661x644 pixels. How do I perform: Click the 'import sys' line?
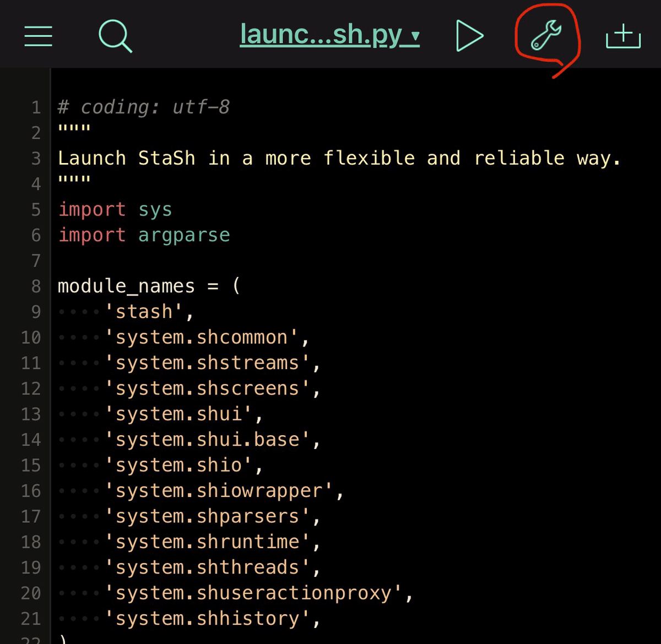tap(115, 209)
